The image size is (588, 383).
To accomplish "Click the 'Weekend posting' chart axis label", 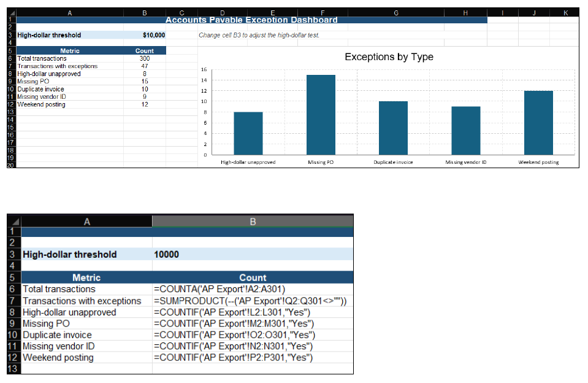I will click(x=538, y=162).
